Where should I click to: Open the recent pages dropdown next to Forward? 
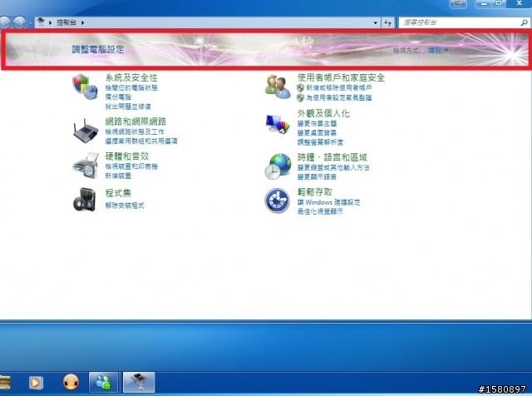click(x=30, y=22)
